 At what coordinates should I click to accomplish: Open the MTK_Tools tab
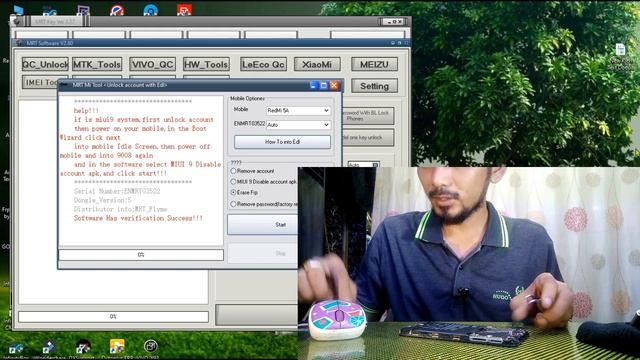(97, 64)
